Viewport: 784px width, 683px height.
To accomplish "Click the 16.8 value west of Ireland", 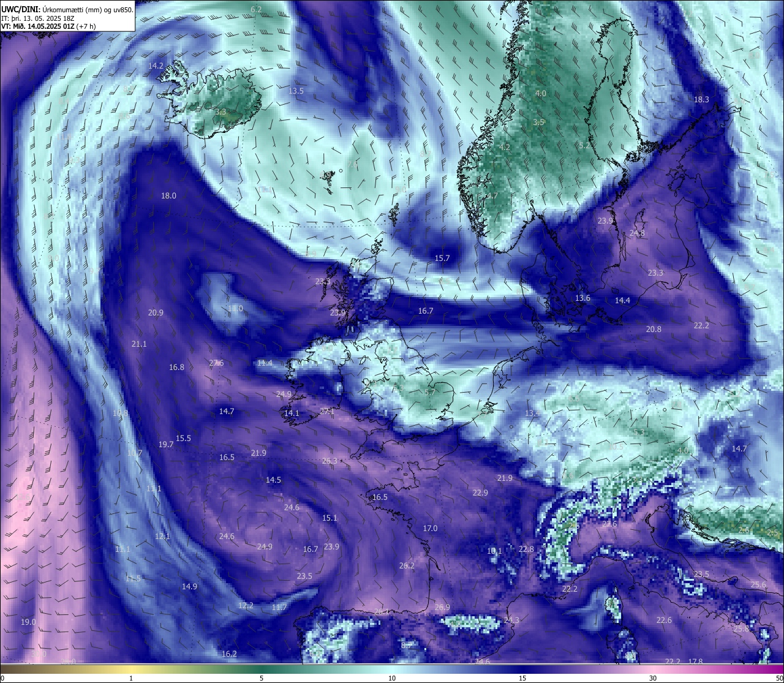I will tap(176, 367).
